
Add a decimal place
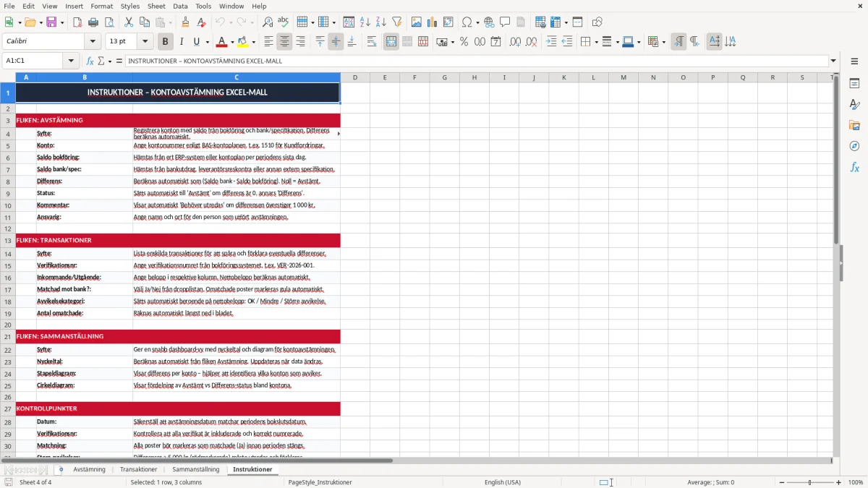[515, 42]
